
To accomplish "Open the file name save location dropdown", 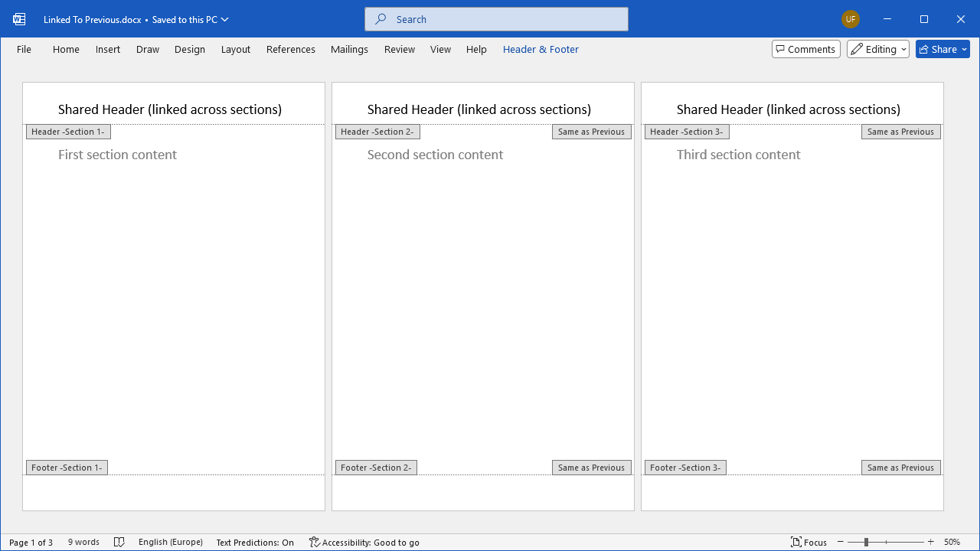I will (x=224, y=19).
